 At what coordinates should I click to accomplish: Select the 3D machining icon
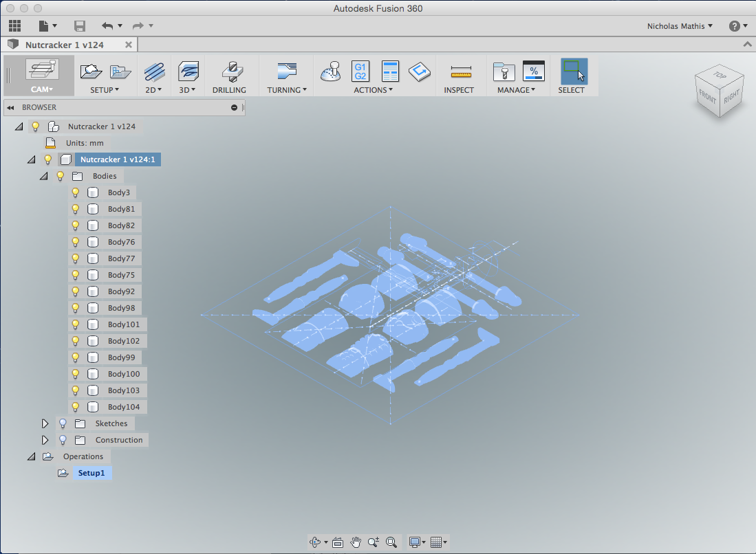click(188, 71)
